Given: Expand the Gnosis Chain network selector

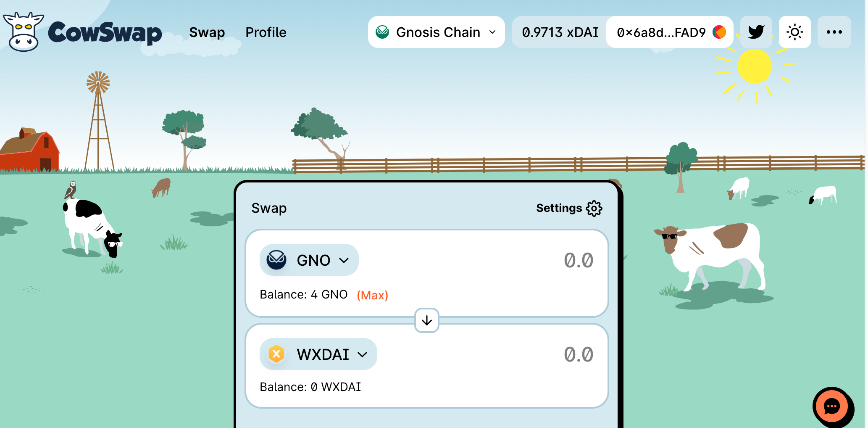Looking at the screenshot, I should point(436,32).
